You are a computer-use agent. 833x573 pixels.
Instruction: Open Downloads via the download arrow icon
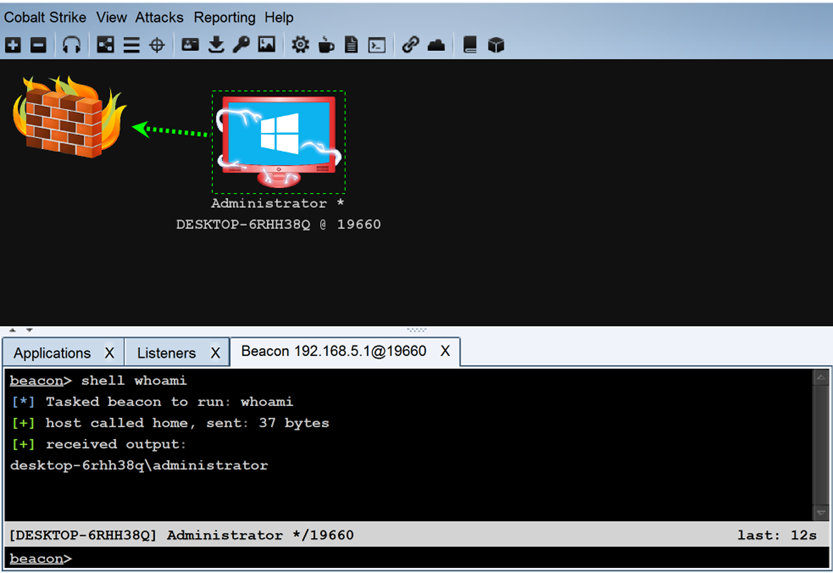point(216,45)
